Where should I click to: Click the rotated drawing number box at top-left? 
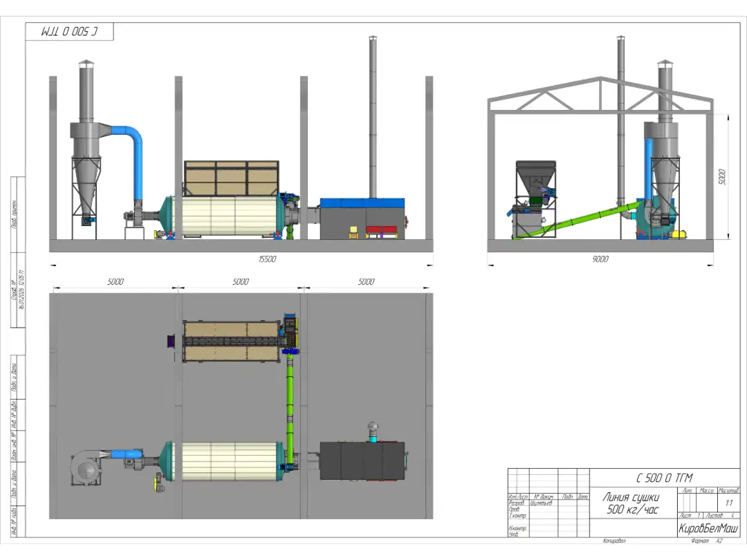click(69, 32)
